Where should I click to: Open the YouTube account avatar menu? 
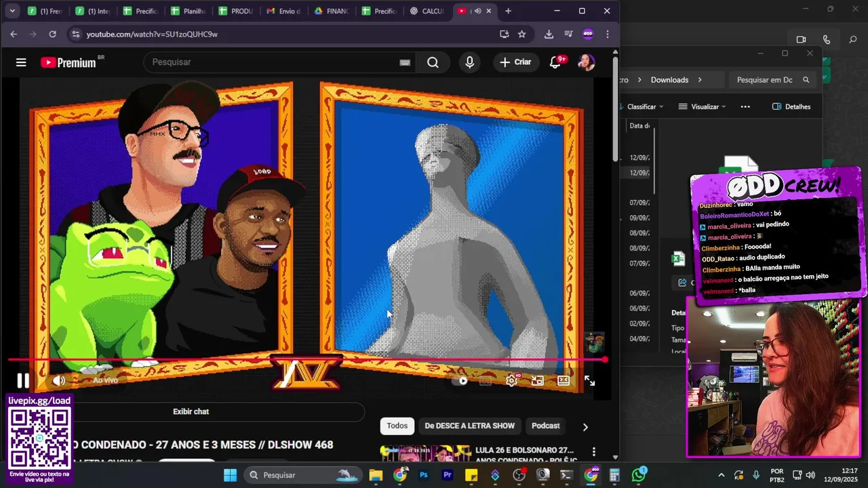(586, 62)
